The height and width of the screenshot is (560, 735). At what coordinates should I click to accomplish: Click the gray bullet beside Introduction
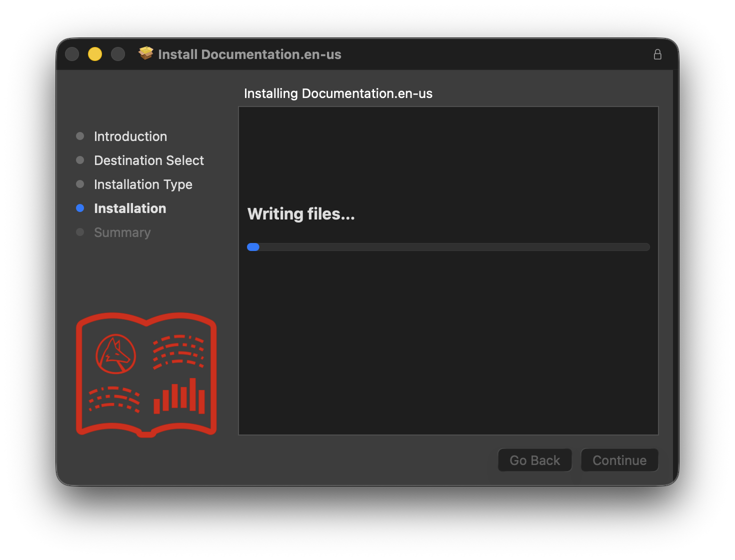pos(80,136)
